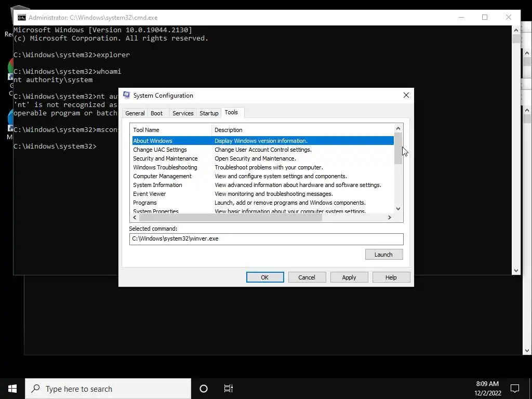
Task: Close the System Configuration dialog
Action: 406,96
